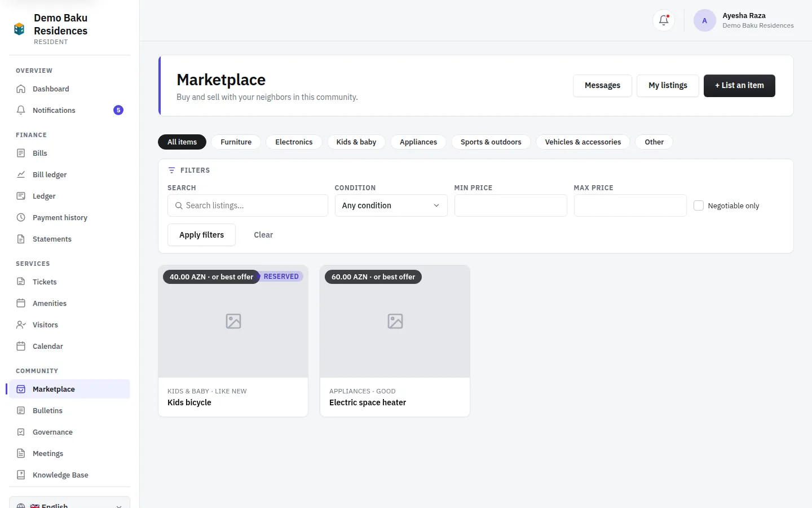Screen dimensions: 812x508
Task: Click the Bills sidebar icon
Action: 21,153
